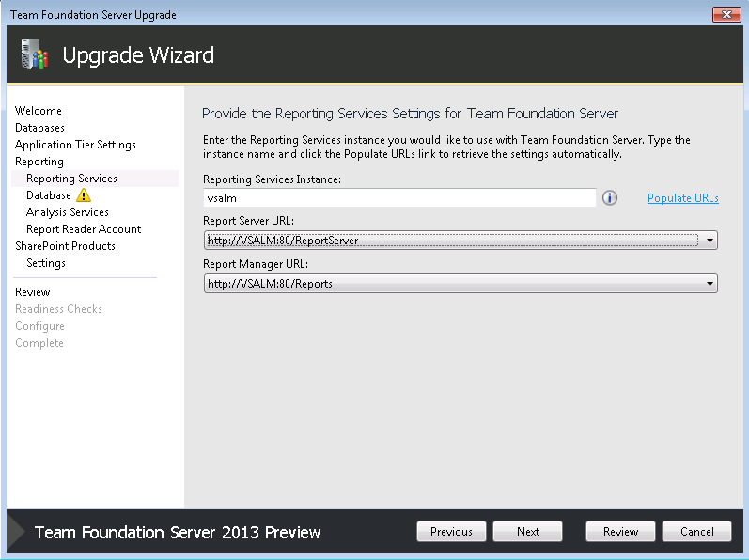Select the Reporting step in sidebar
The image size is (749, 560).
[x=39, y=162]
